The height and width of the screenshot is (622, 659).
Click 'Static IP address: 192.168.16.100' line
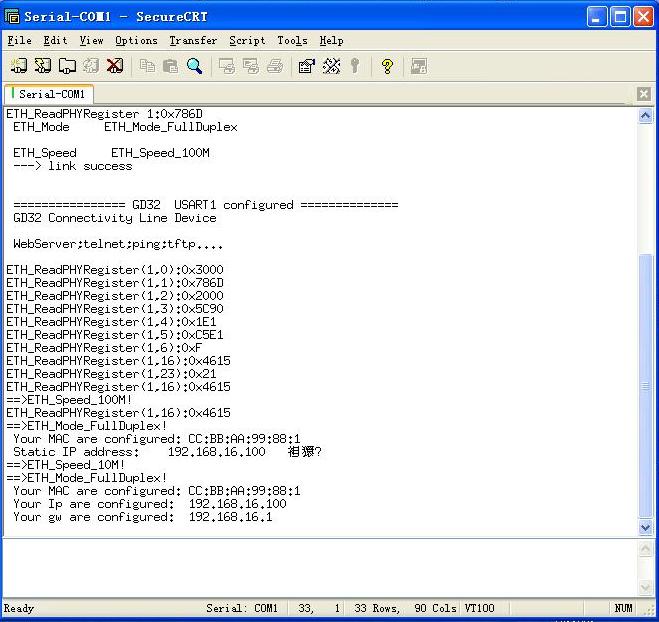[x=139, y=452]
